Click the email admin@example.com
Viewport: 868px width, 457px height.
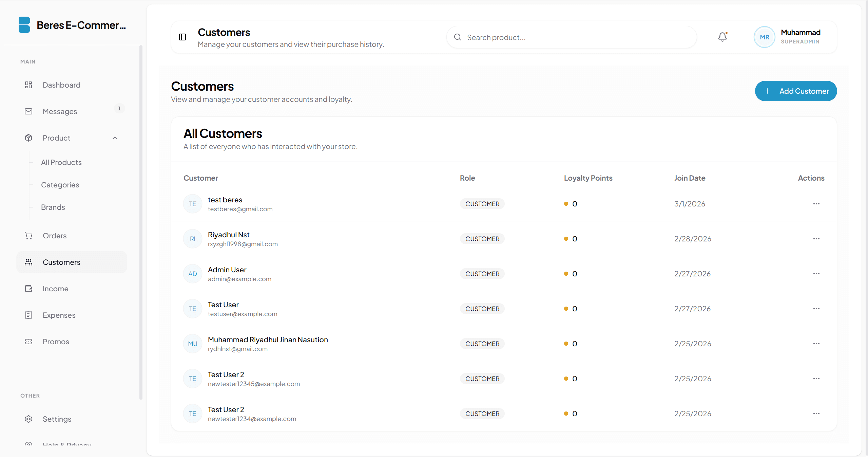239,279
